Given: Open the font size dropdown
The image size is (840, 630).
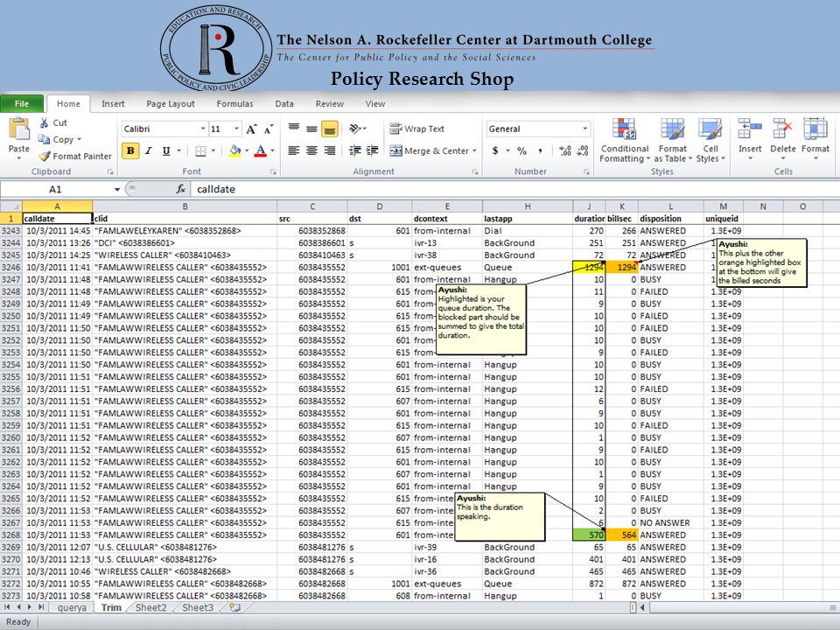Looking at the screenshot, I should click(x=237, y=129).
